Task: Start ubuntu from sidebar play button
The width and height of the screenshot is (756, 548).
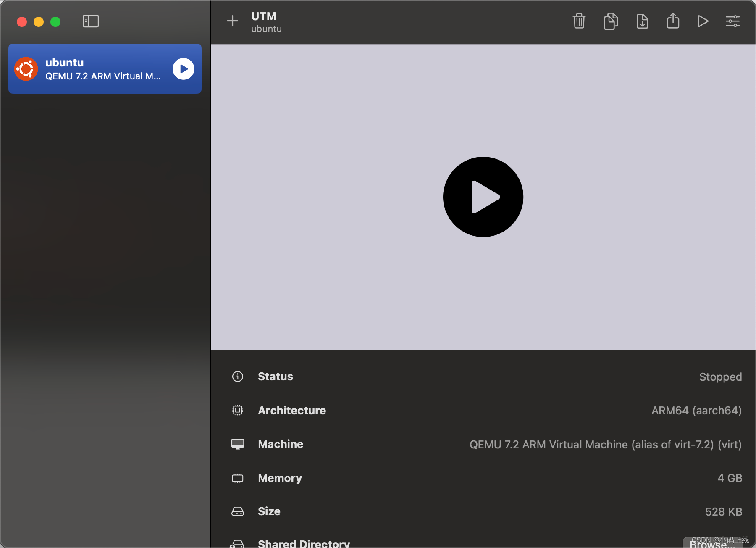Action: click(x=184, y=69)
